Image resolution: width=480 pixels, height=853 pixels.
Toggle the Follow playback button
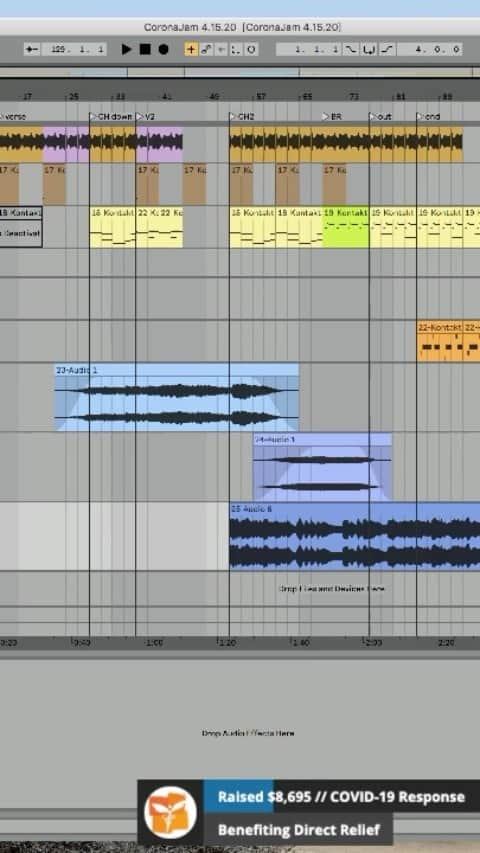[32, 50]
